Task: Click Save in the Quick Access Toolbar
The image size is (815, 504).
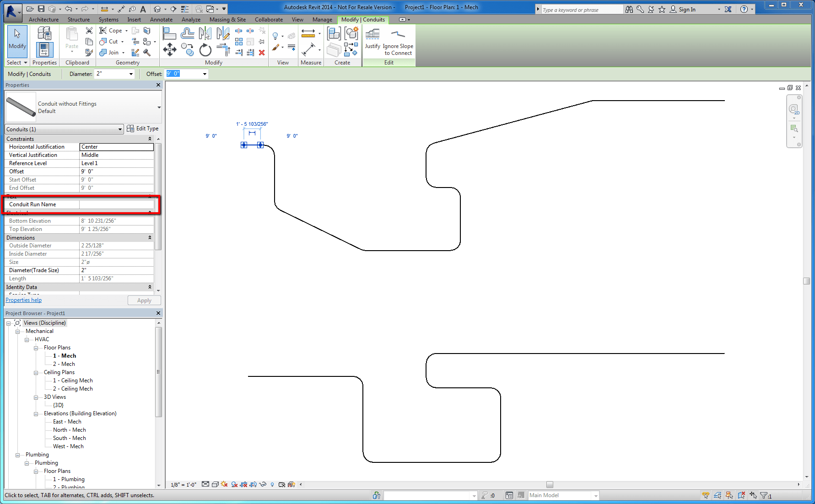Action: coord(41,8)
